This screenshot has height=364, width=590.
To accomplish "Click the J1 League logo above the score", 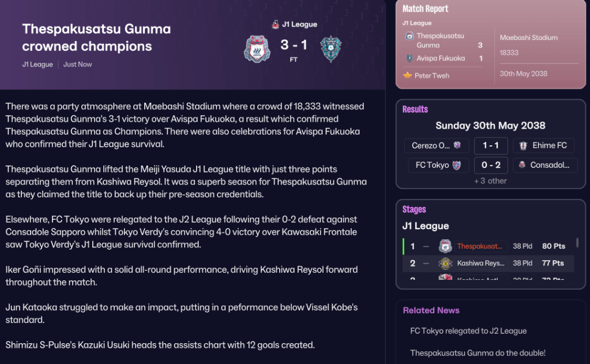I will 275,25.
